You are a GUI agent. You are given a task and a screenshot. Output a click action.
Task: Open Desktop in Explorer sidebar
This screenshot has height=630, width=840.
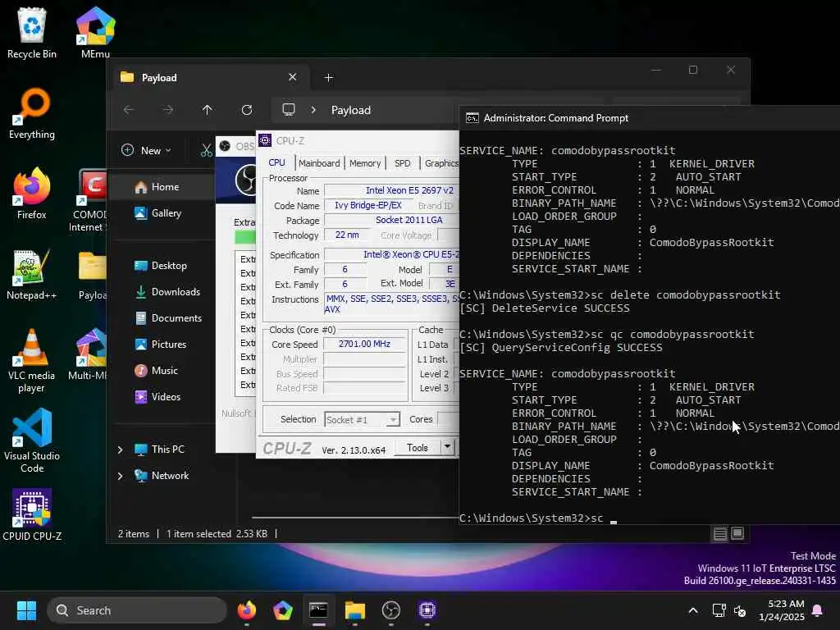162,266
